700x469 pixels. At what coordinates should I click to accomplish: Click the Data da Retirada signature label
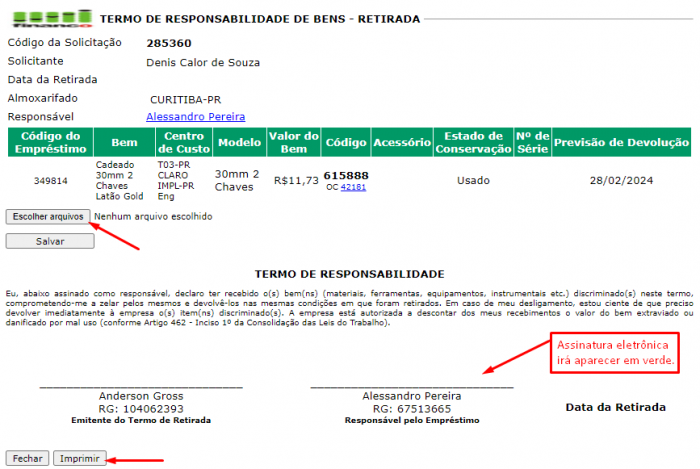(615, 407)
